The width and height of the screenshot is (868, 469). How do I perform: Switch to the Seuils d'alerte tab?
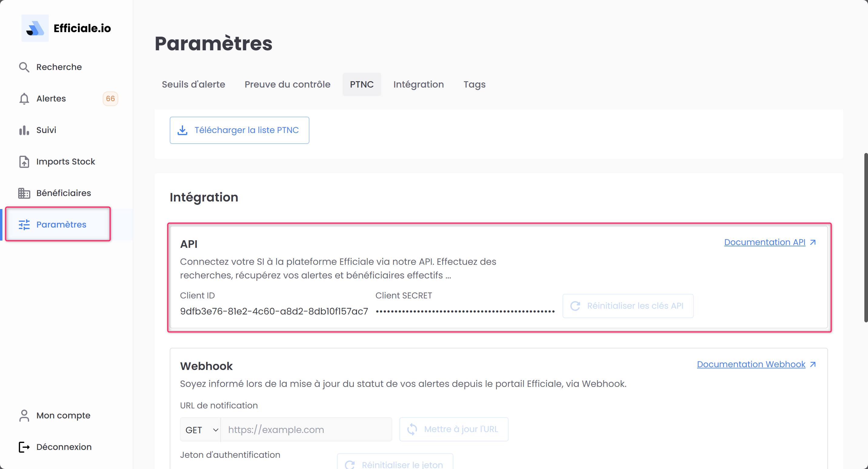(x=193, y=84)
